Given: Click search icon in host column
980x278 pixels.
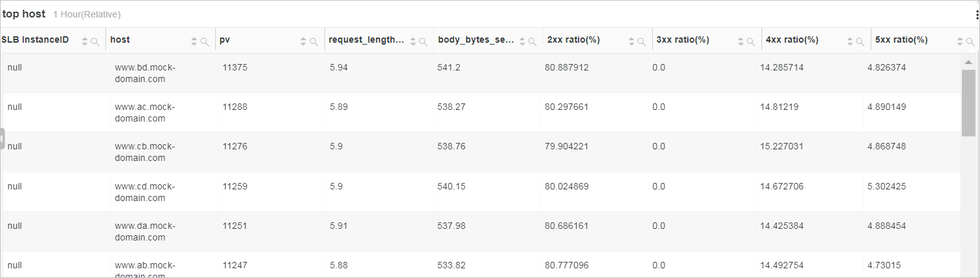Looking at the screenshot, I should tap(204, 42).
